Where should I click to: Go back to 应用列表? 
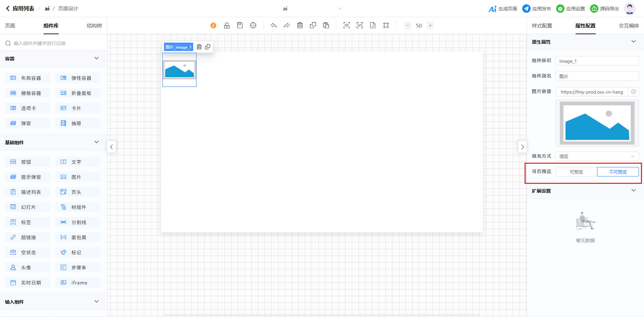(20, 9)
